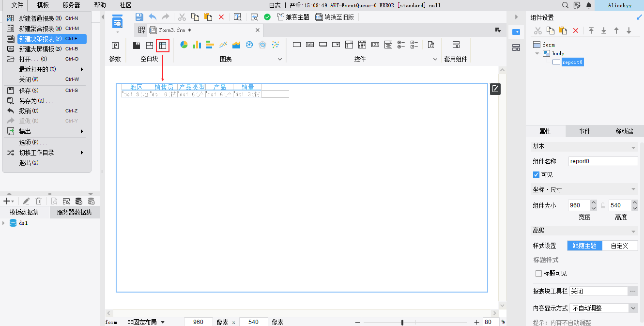644x326 pixels.
Task: Click the 转换至旧版 button
Action: [335, 17]
